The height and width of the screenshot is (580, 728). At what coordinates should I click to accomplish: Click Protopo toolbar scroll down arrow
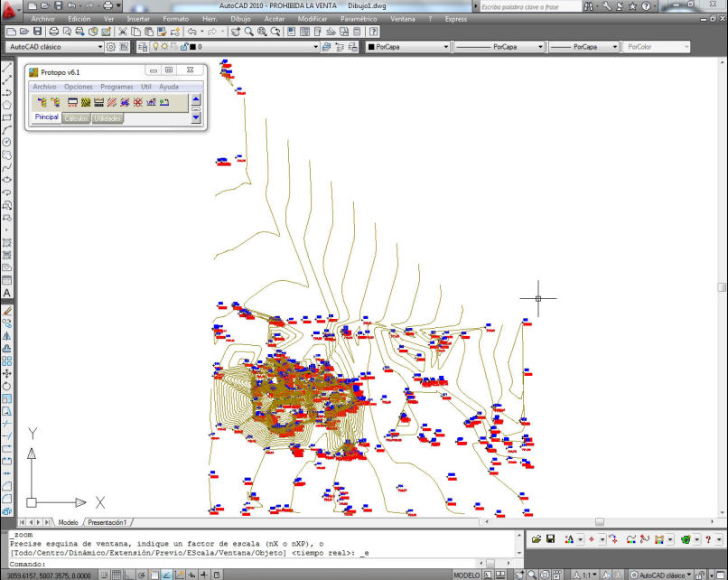[x=196, y=117]
